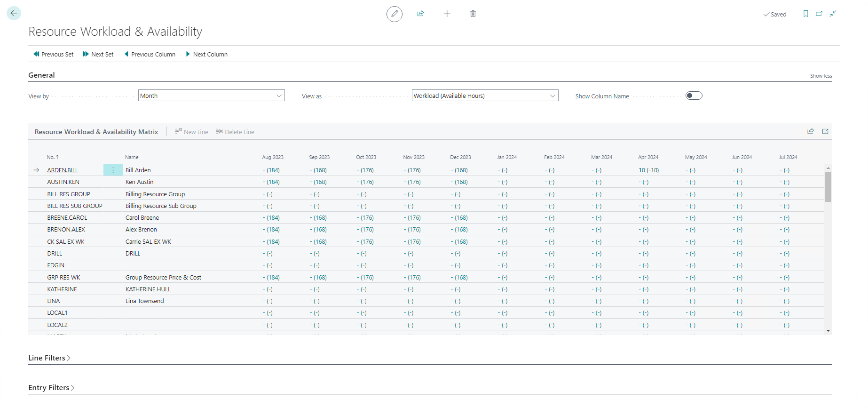Open Carol Breene's Oct 2023 value - (176)

click(365, 218)
